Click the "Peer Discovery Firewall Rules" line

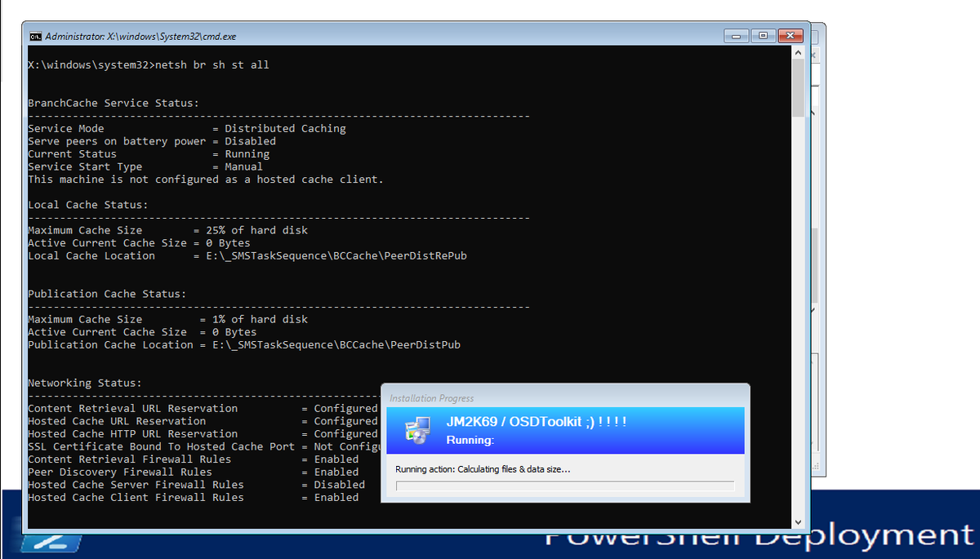pyautogui.click(x=194, y=472)
